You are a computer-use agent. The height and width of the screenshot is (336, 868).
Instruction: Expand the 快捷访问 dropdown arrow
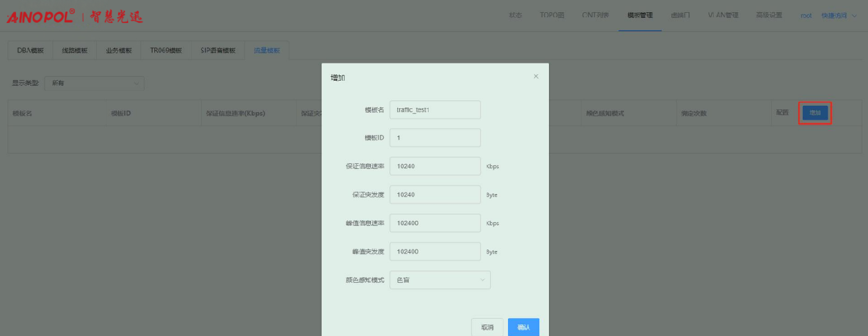[x=854, y=15]
